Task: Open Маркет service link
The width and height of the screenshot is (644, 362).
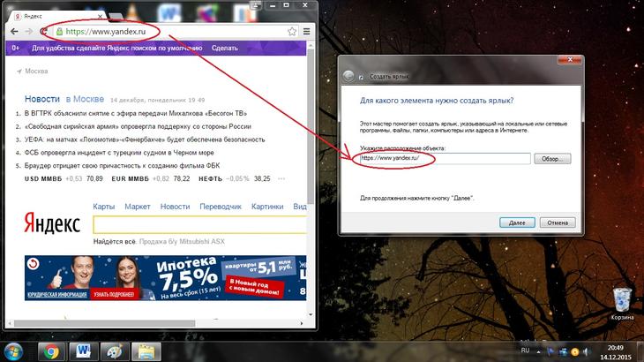Action: 138,207
